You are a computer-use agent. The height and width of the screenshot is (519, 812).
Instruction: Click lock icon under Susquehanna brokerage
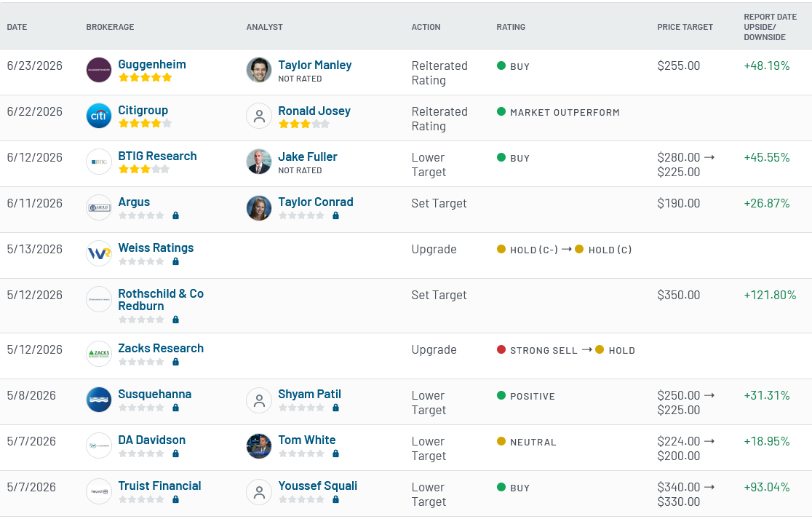pyautogui.click(x=175, y=408)
